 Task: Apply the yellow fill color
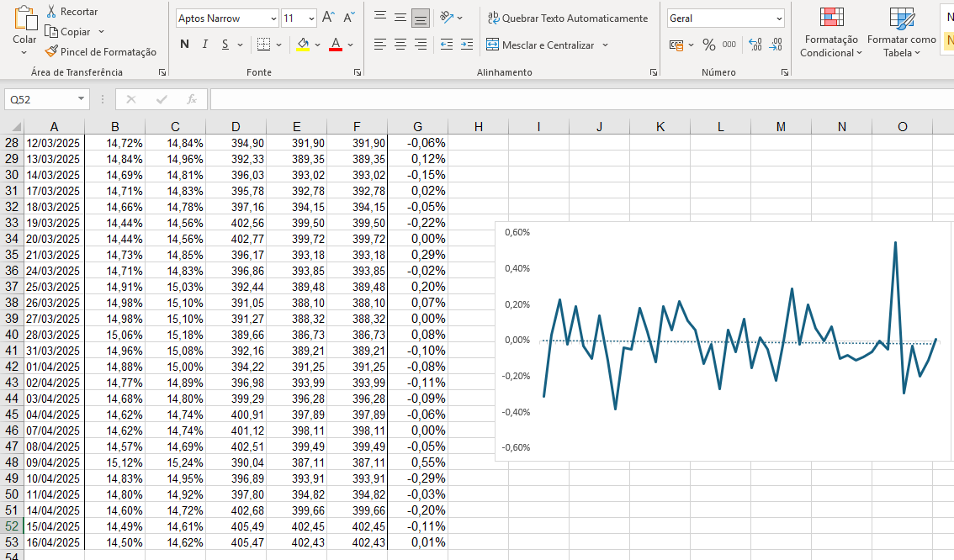coord(303,45)
